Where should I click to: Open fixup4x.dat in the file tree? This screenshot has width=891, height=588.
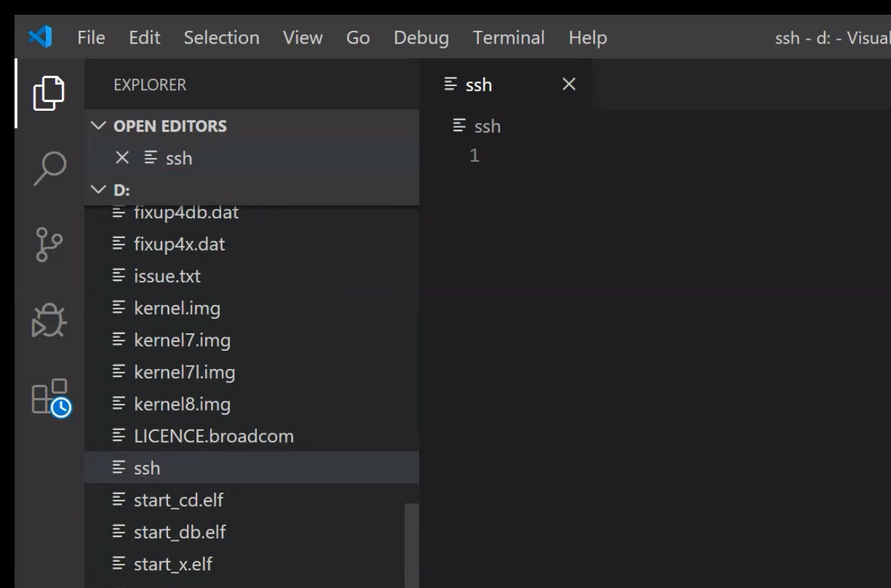(x=252, y=244)
